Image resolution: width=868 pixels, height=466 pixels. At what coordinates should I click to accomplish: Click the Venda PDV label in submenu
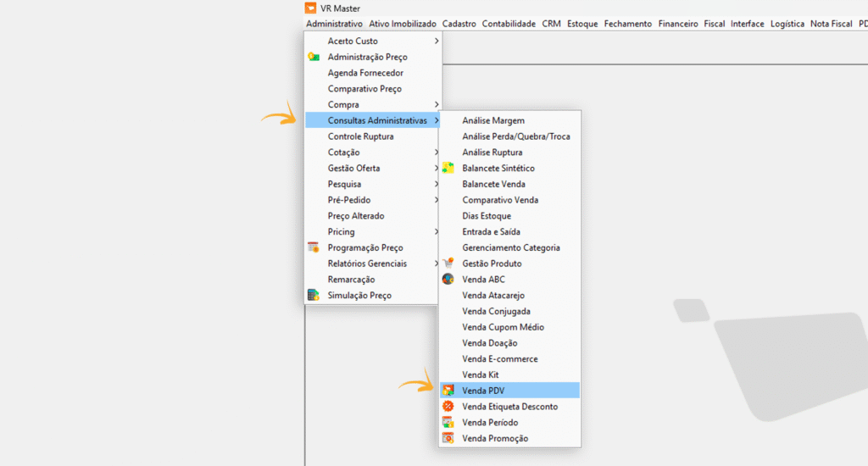point(483,391)
